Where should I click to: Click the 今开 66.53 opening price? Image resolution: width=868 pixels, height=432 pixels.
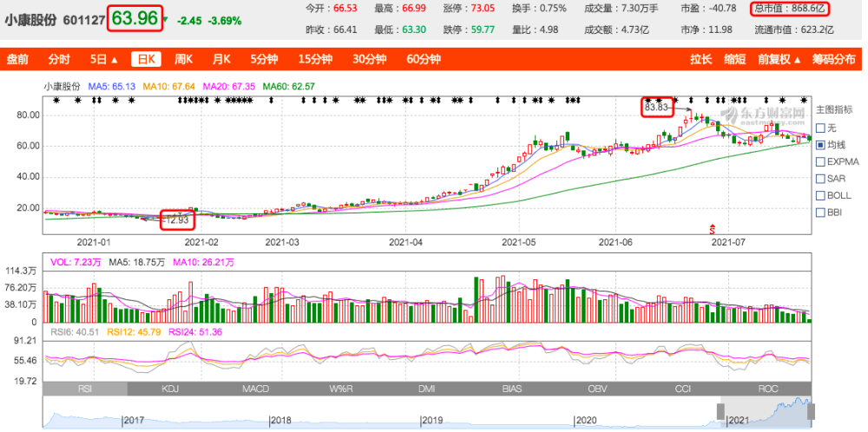[331, 9]
